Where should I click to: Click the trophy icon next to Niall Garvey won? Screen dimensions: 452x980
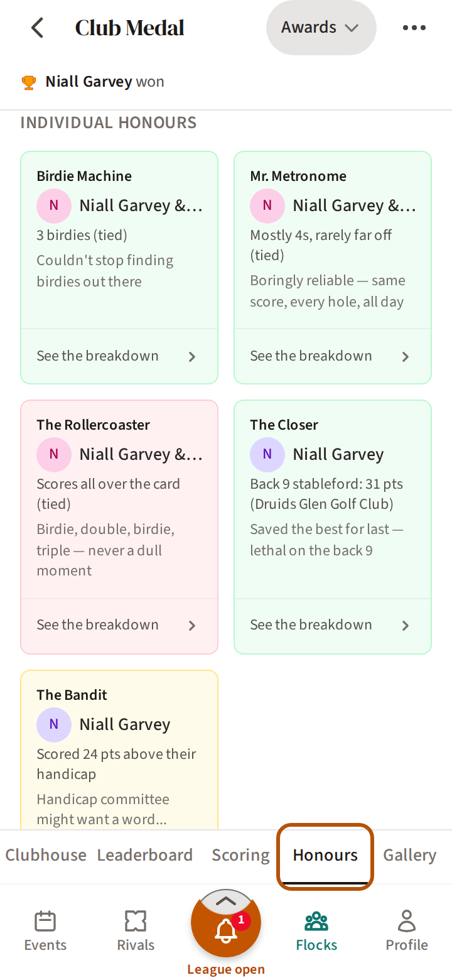click(x=29, y=82)
